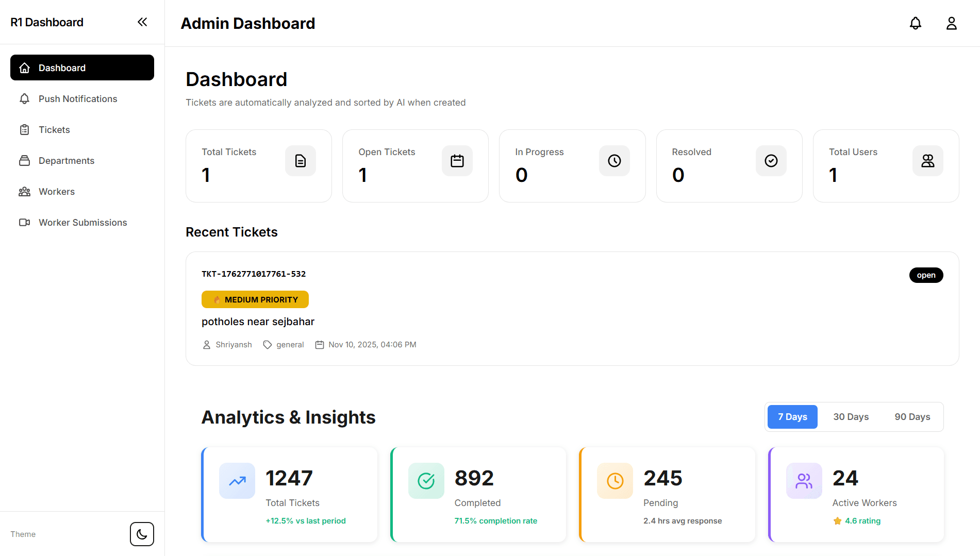Click the MEDIUM PRIORITY badge
Image resolution: width=980 pixels, height=556 pixels.
(x=255, y=299)
